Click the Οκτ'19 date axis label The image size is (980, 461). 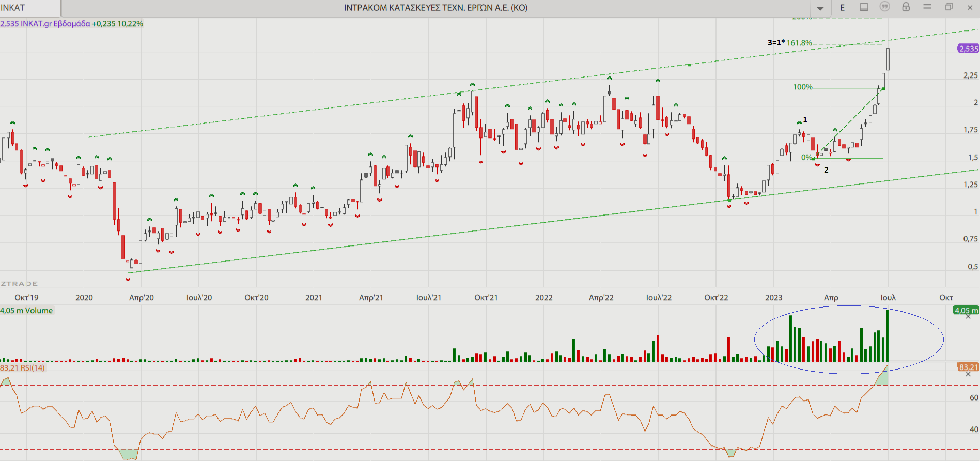click(x=26, y=297)
